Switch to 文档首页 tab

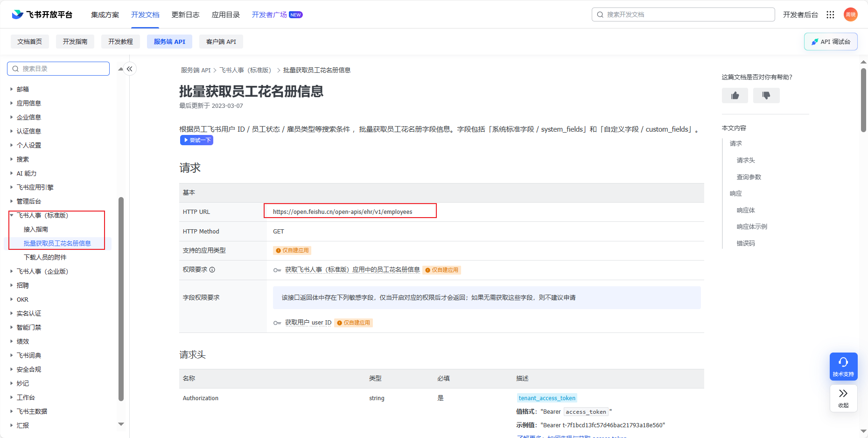click(x=30, y=42)
